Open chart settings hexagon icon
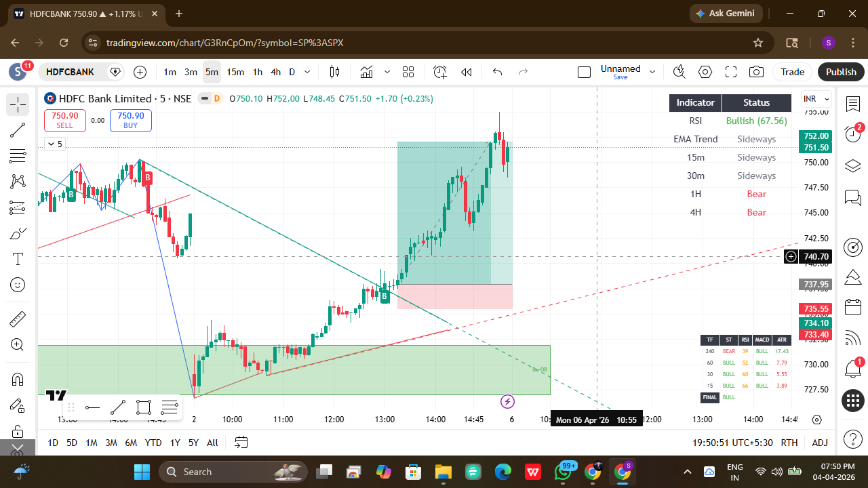This screenshot has width=868, height=488. pos(705,72)
